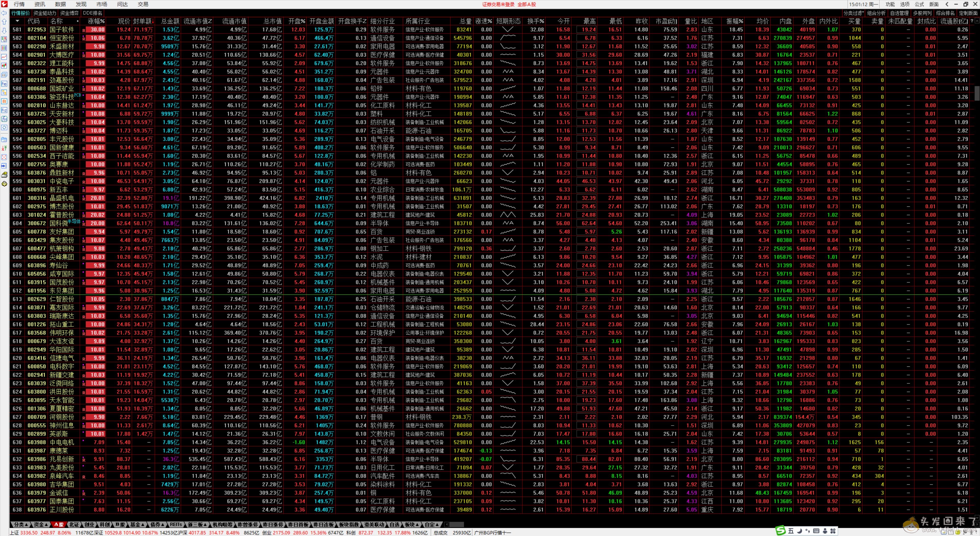The image size is (980, 536).
Task: Click the 自选管理 button
Action: click(899, 13)
